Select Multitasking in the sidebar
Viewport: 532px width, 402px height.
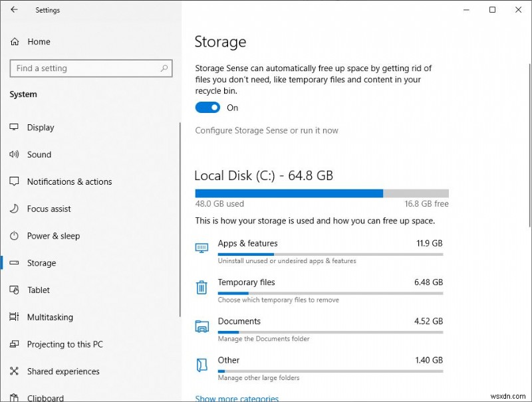(49, 317)
